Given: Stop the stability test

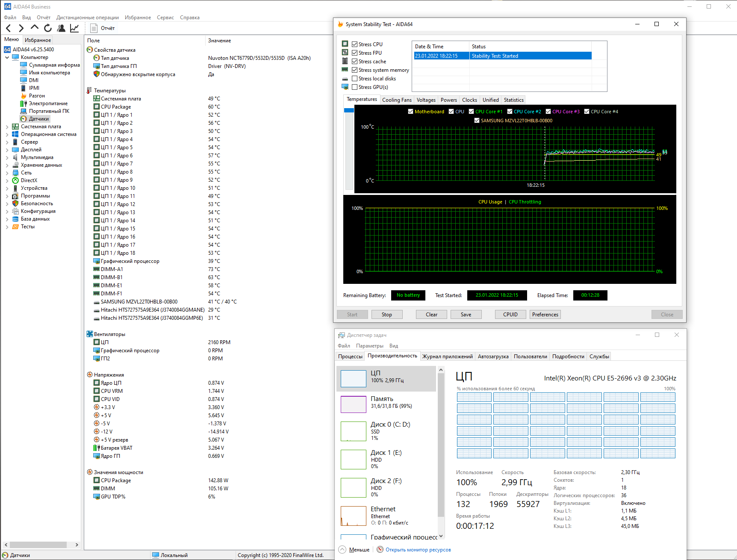Looking at the screenshot, I should point(387,315).
